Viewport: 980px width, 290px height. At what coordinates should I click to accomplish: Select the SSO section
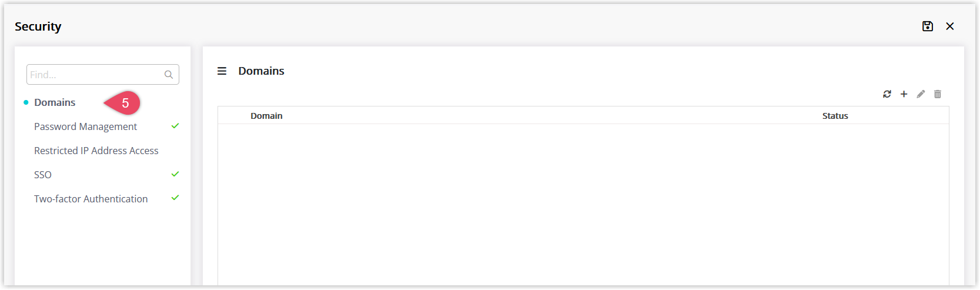point(43,175)
